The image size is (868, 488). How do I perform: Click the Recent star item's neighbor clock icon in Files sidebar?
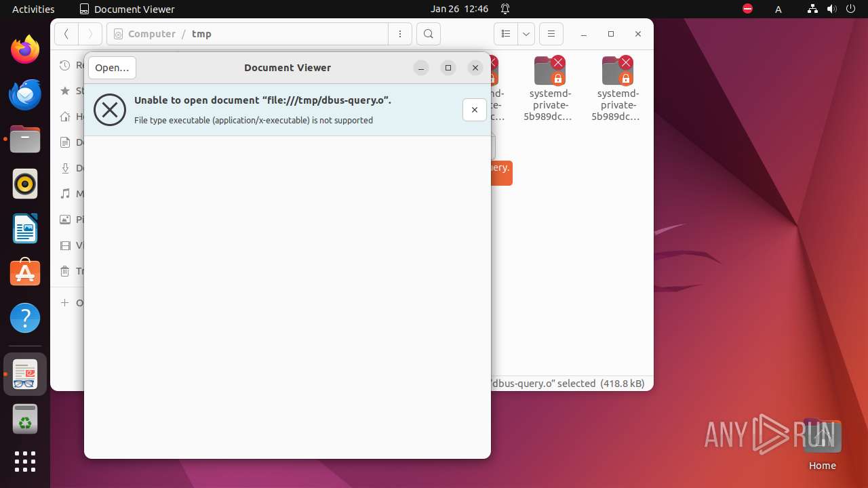pos(65,65)
